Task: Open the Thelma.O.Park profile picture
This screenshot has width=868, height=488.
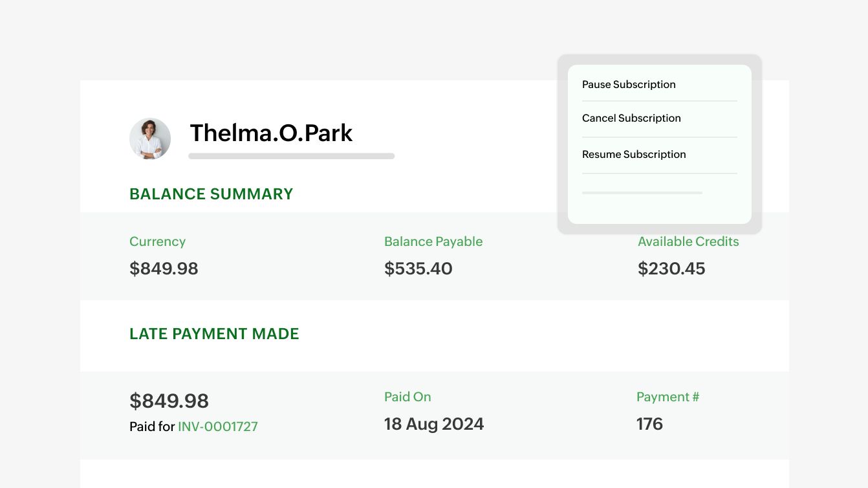Action: point(150,139)
